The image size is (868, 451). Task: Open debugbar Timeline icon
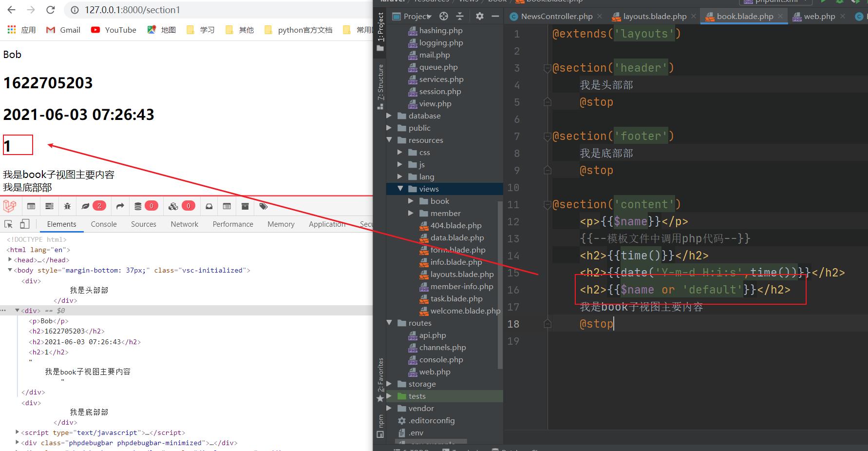(x=49, y=206)
